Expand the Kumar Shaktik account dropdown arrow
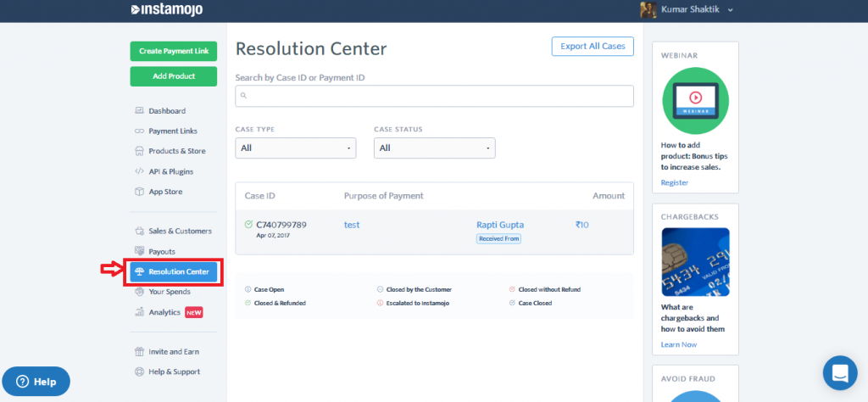Viewport: 868px width, 402px height. tap(730, 10)
